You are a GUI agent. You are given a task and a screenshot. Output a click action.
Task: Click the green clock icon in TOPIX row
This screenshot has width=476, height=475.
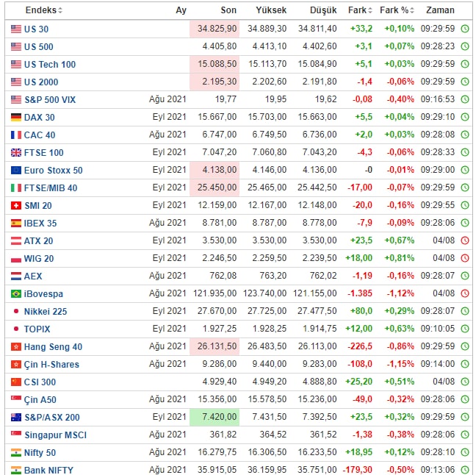(x=465, y=329)
